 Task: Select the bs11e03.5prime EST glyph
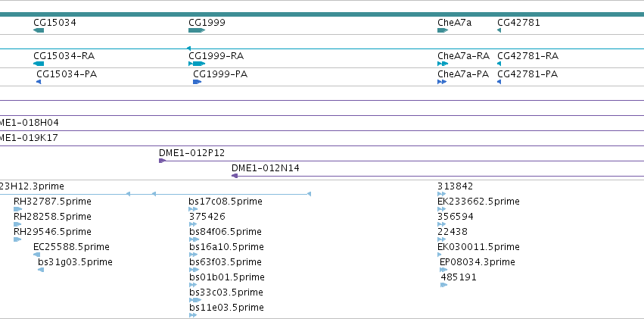click(193, 315)
